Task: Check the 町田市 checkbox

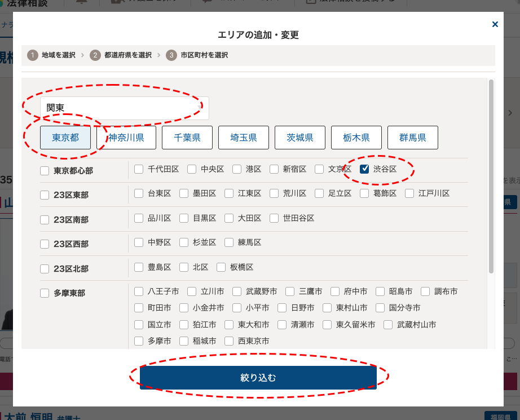Action: [139, 308]
